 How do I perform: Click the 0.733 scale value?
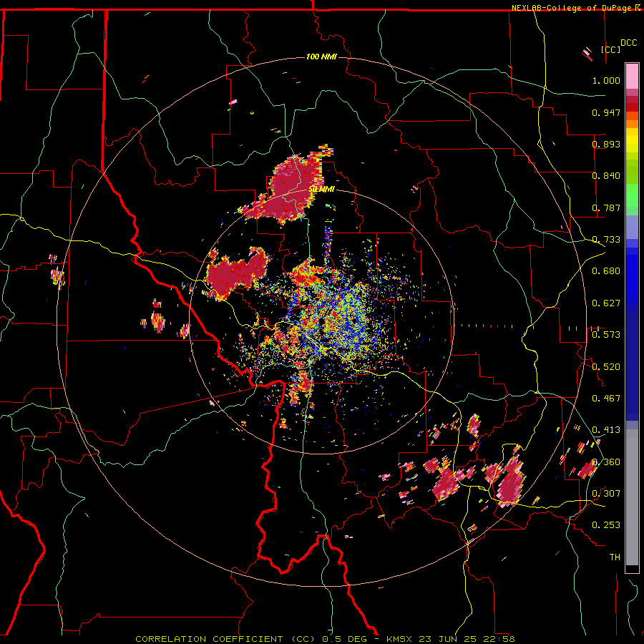click(x=606, y=240)
